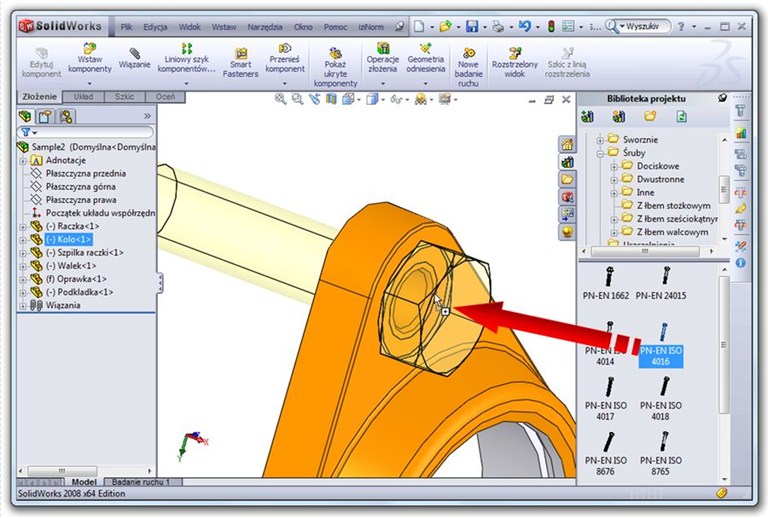Expand the Walek<1> component
The width and height of the screenshot is (768, 518).
pyautogui.click(x=23, y=266)
